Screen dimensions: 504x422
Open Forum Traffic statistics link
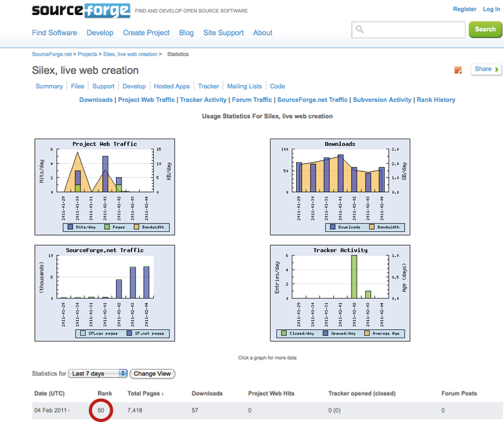[252, 100]
